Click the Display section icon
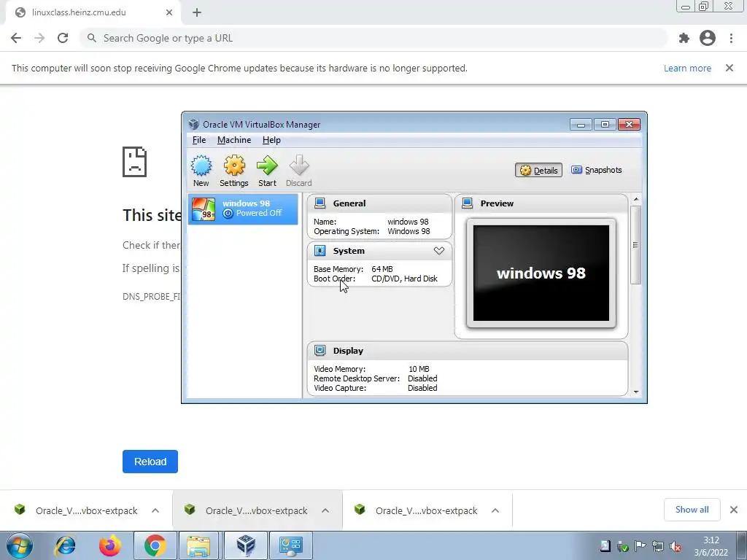 tap(320, 351)
